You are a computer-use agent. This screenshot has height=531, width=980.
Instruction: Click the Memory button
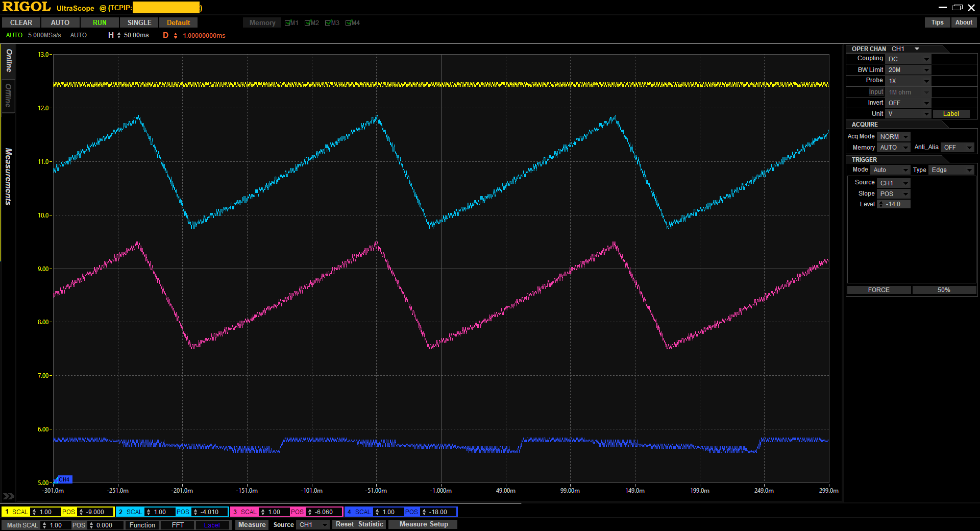tap(262, 23)
